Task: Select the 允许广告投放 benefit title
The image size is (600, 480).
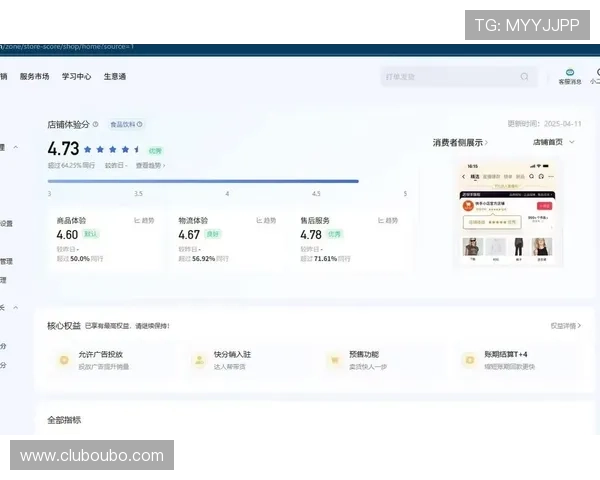Action: (101, 354)
